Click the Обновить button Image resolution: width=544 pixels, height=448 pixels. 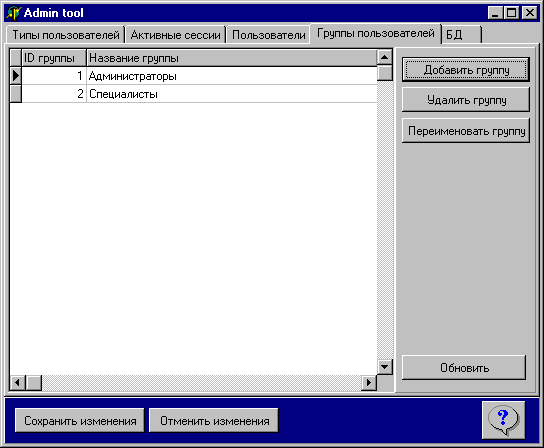coord(464,367)
